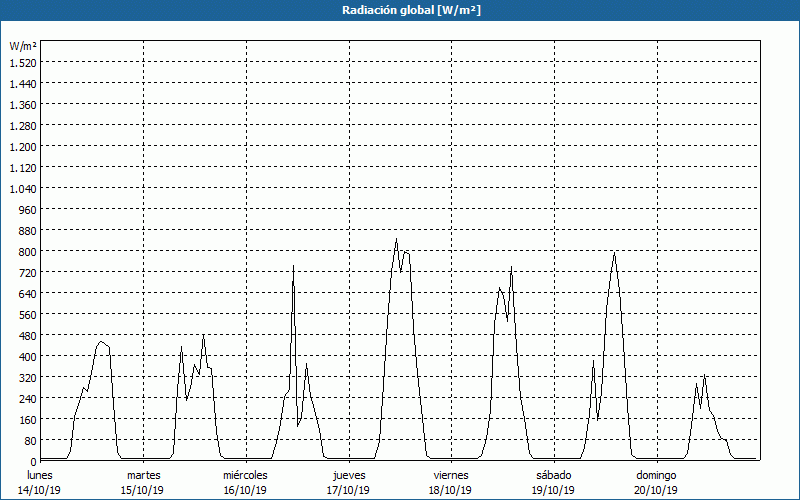Click the 'Radiación global [W/m²]' chart title

pyautogui.click(x=411, y=10)
